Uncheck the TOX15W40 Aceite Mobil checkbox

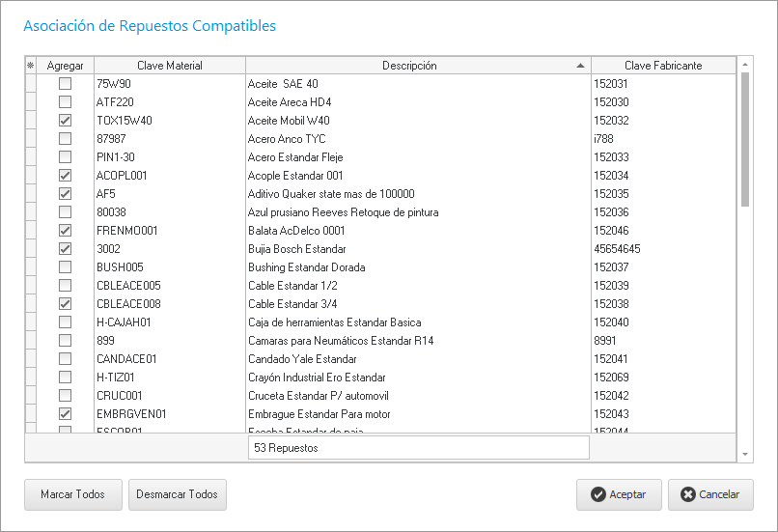coord(65,121)
